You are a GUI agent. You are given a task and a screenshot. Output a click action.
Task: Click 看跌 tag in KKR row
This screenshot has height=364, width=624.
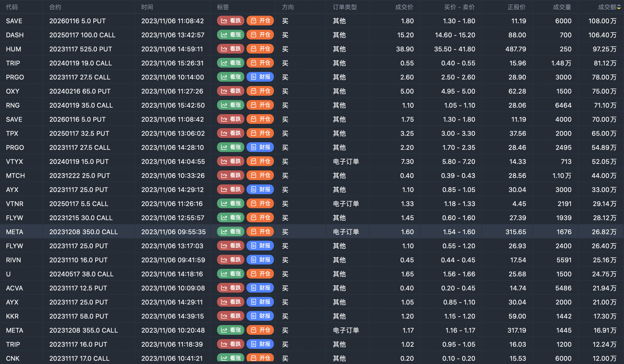[x=231, y=316]
